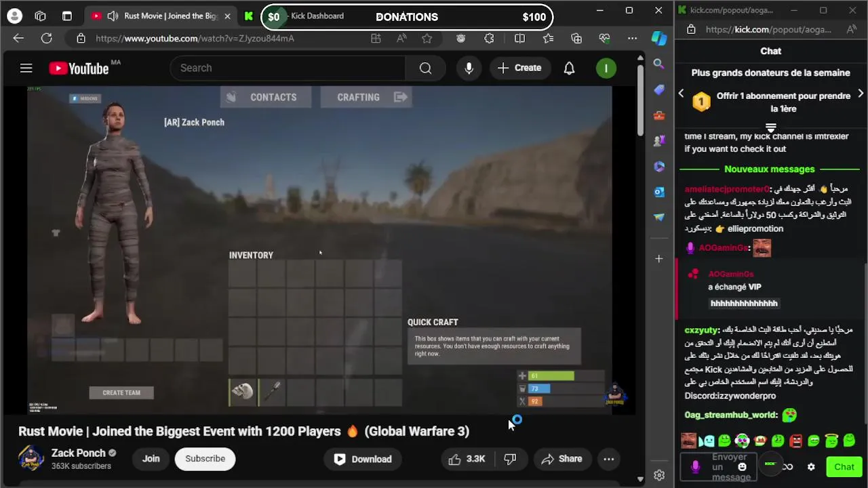
Task: Open Kick chat settings gear
Action: point(811,466)
